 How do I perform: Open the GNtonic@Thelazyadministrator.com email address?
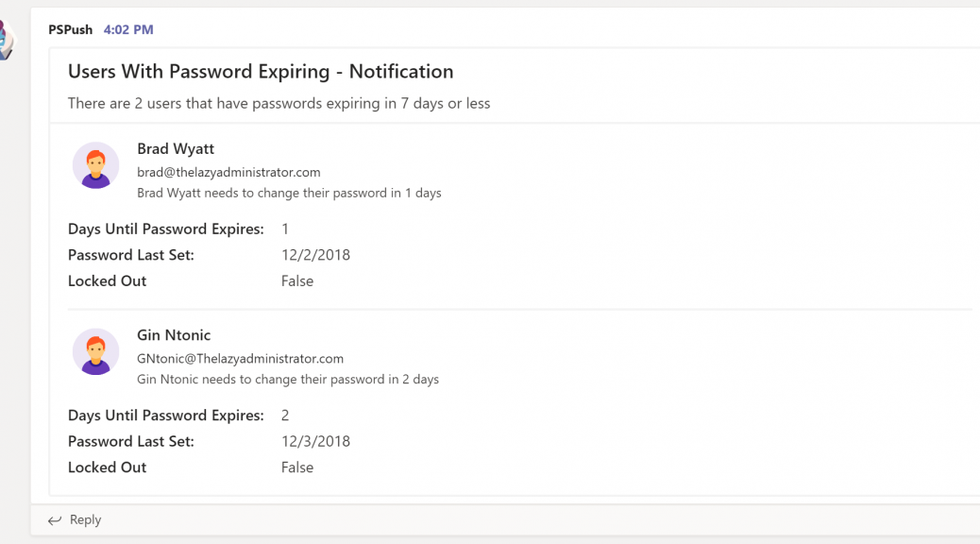point(240,358)
